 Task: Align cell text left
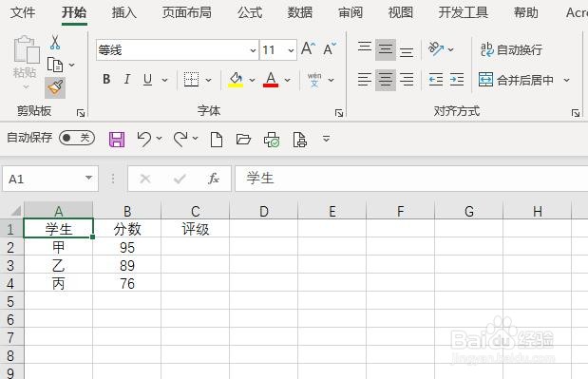pos(365,80)
